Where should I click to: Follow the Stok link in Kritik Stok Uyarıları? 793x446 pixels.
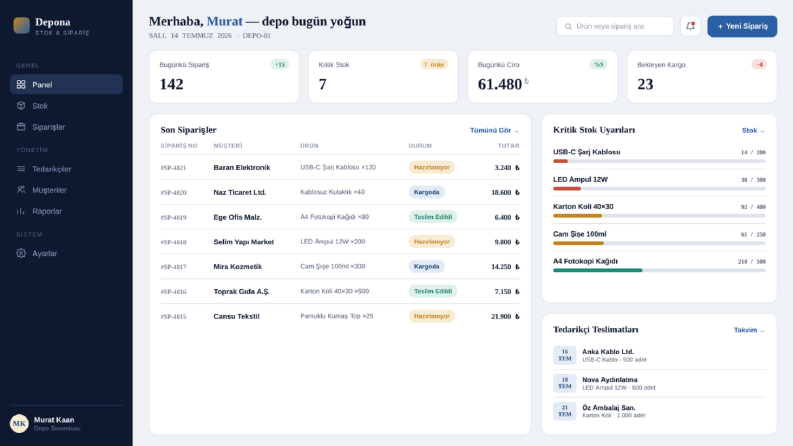click(x=753, y=130)
